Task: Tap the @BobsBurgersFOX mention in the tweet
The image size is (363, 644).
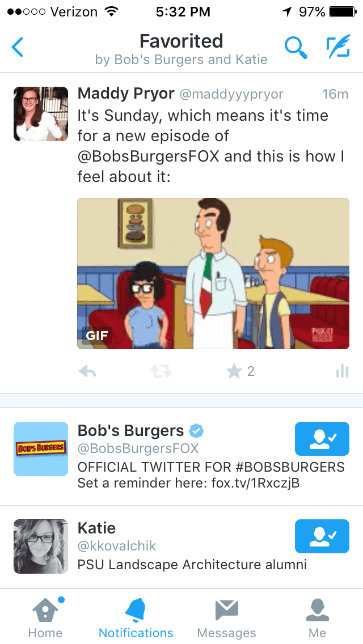Action: 149,156
